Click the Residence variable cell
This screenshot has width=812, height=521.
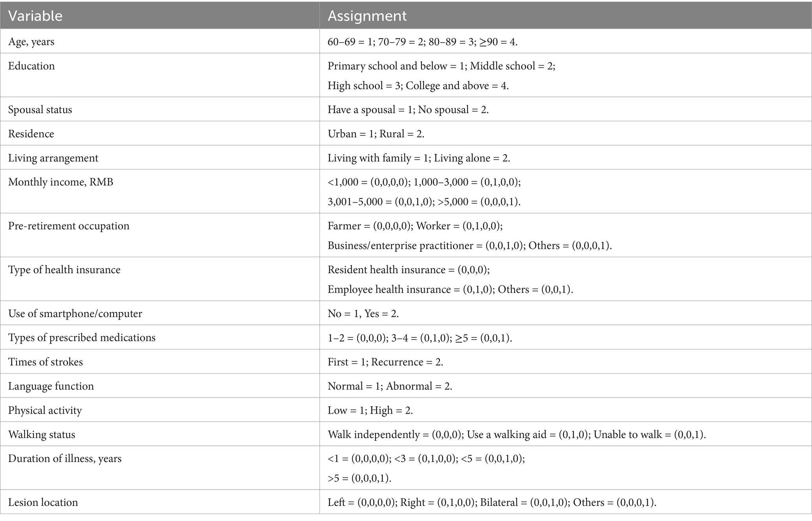tap(31, 134)
